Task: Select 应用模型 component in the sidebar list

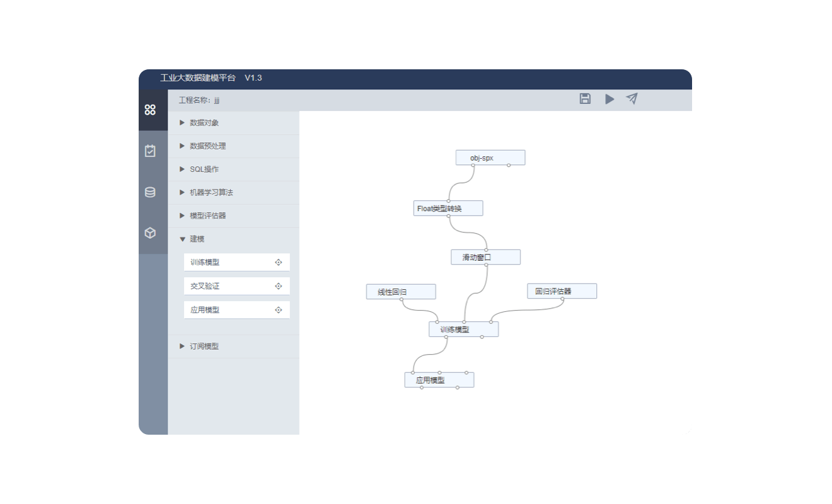Action: tap(237, 310)
